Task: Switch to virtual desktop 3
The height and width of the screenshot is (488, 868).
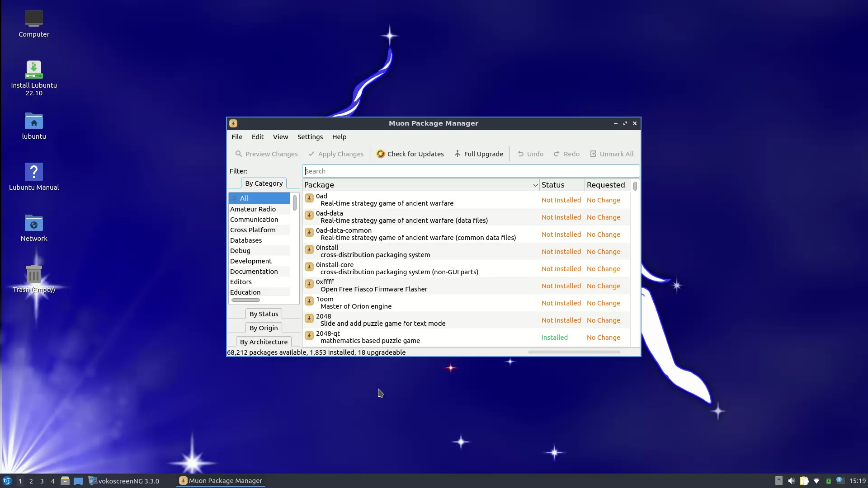Action: click(x=42, y=481)
